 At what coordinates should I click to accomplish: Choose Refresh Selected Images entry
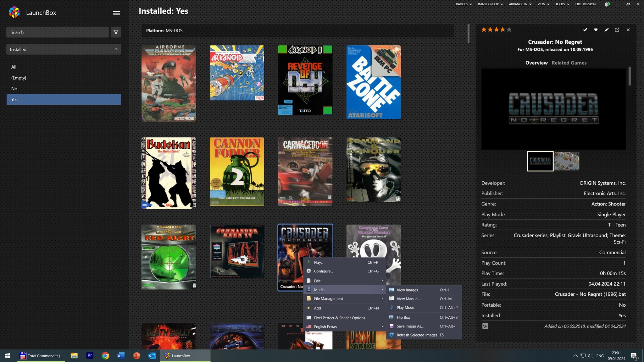[x=424, y=335]
